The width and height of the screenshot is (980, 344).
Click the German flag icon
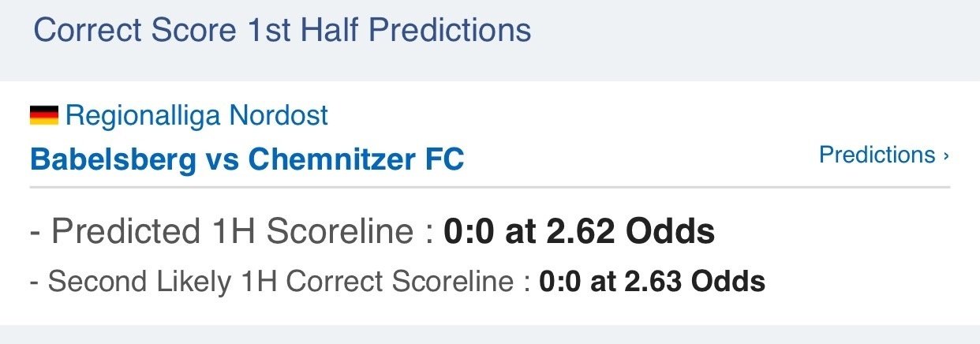44,117
